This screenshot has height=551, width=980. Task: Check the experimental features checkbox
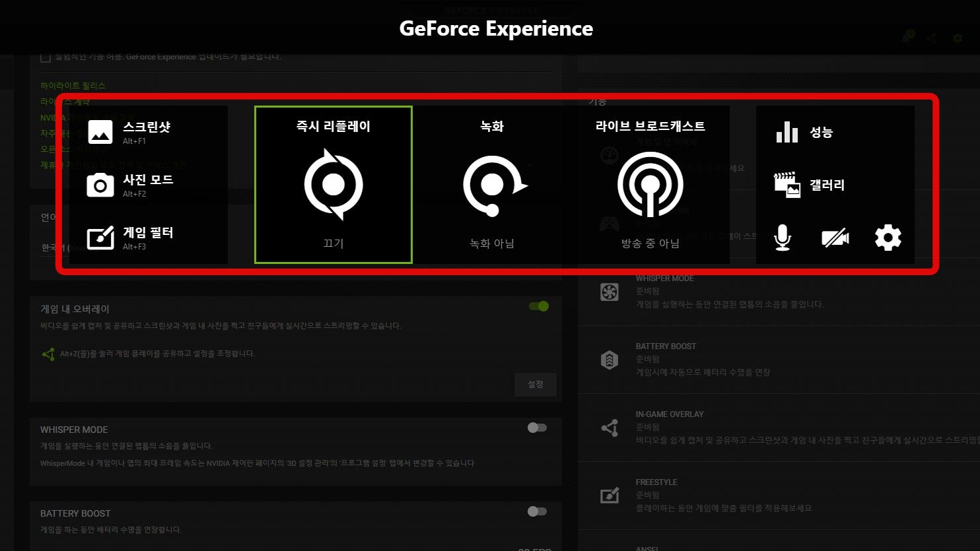pyautogui.click(x=46, y=57)
